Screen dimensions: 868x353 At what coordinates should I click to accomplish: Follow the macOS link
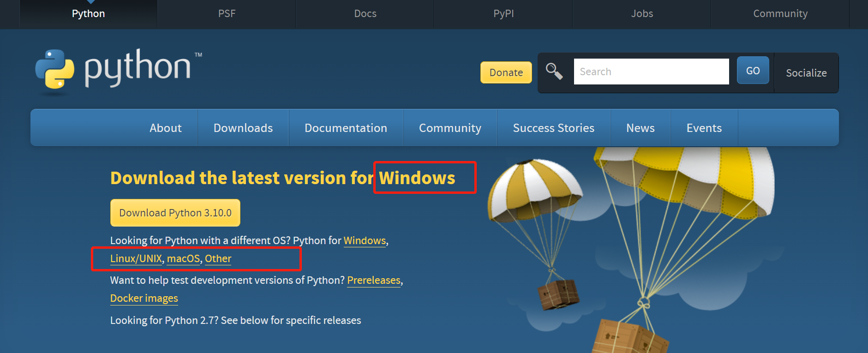(x=183, y=258)
